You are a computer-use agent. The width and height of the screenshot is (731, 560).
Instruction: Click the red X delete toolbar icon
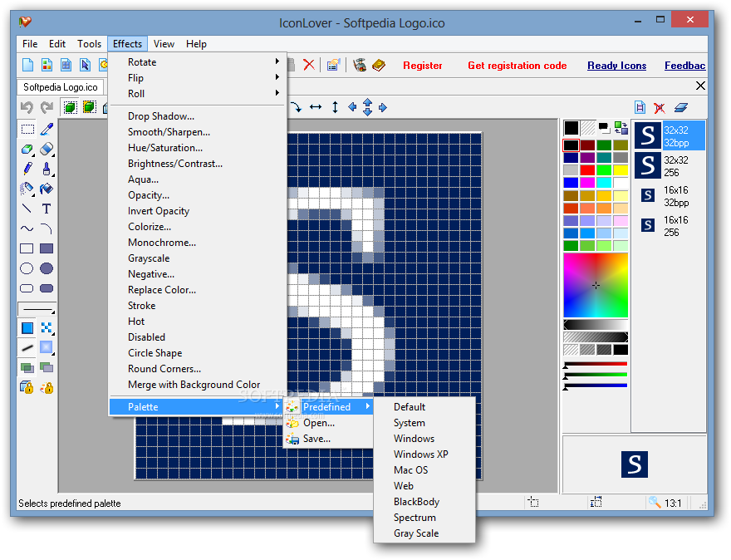[x=309, y=65]
